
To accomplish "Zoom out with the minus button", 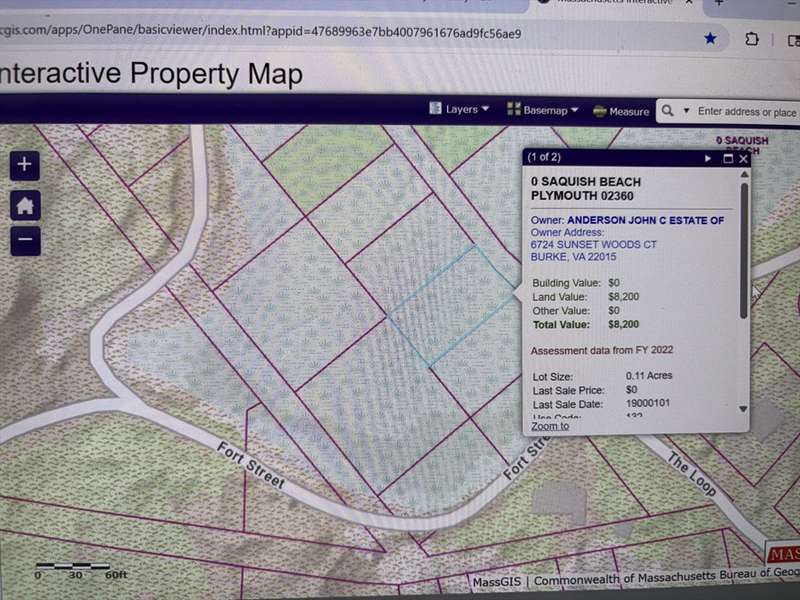I will [x=25, y=240].
